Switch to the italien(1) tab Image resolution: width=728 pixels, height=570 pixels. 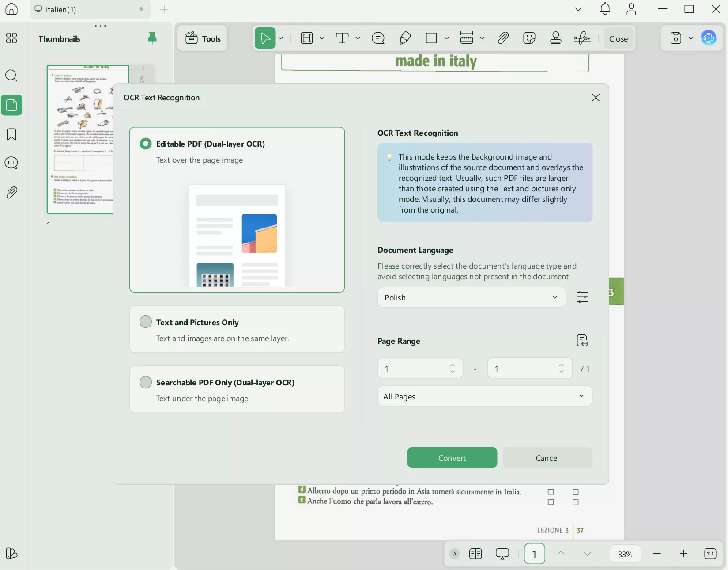click(90, 9)
